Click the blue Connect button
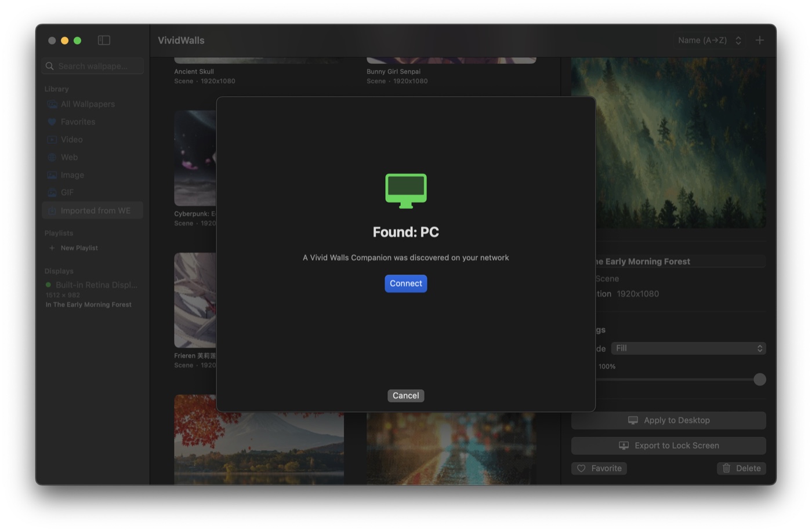The height and width of the screenshot is (532, 812). (405, 283)
